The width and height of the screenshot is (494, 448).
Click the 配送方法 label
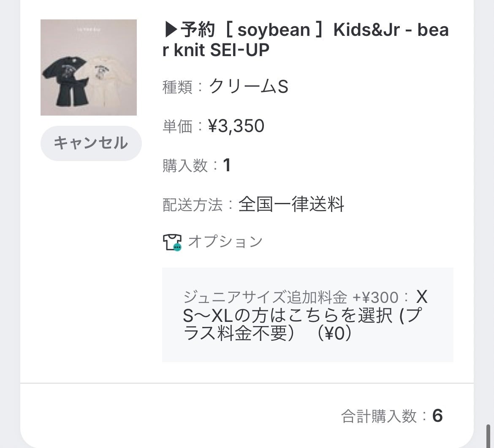click(192, 205)
